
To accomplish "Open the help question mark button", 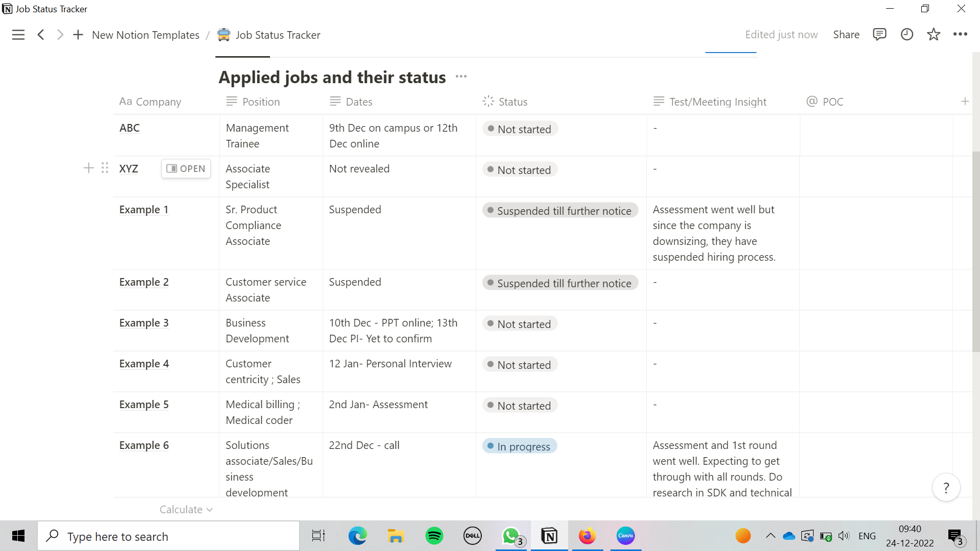I will click(946, 487).
